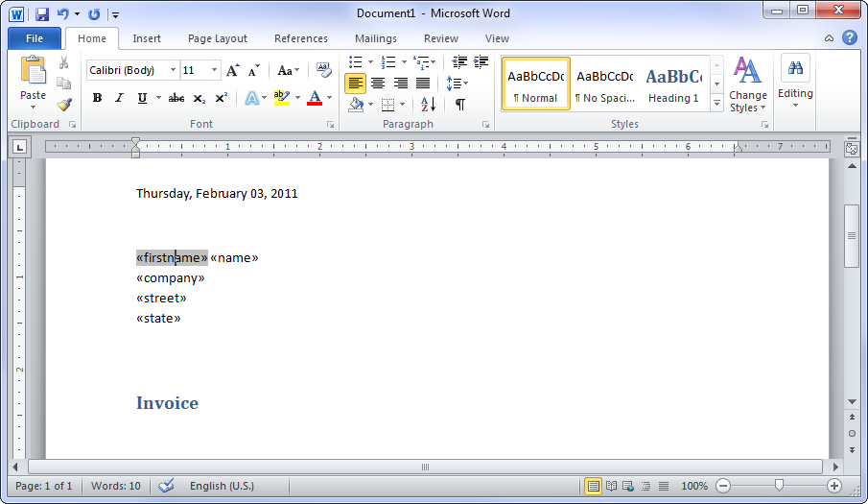The height and width of the screenshot is (504, 868).
Task: Sort text alphabetically with A-Z icon
Action: coord(428,104)
